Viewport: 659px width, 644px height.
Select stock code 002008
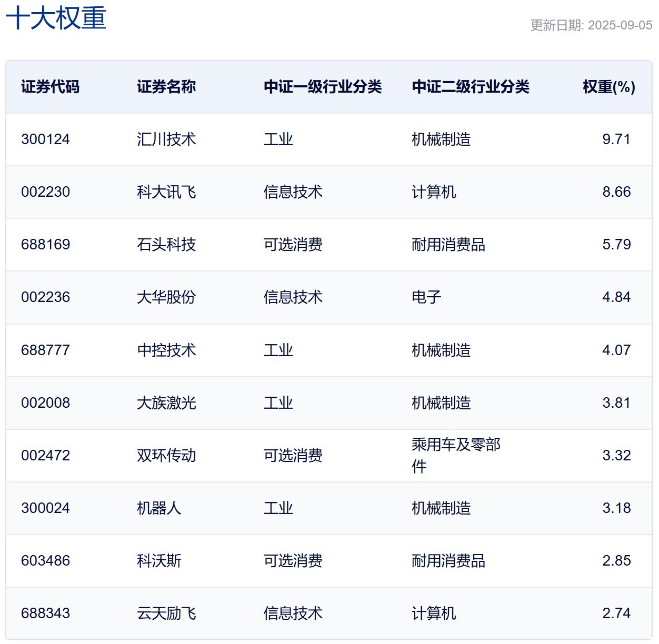45,403
